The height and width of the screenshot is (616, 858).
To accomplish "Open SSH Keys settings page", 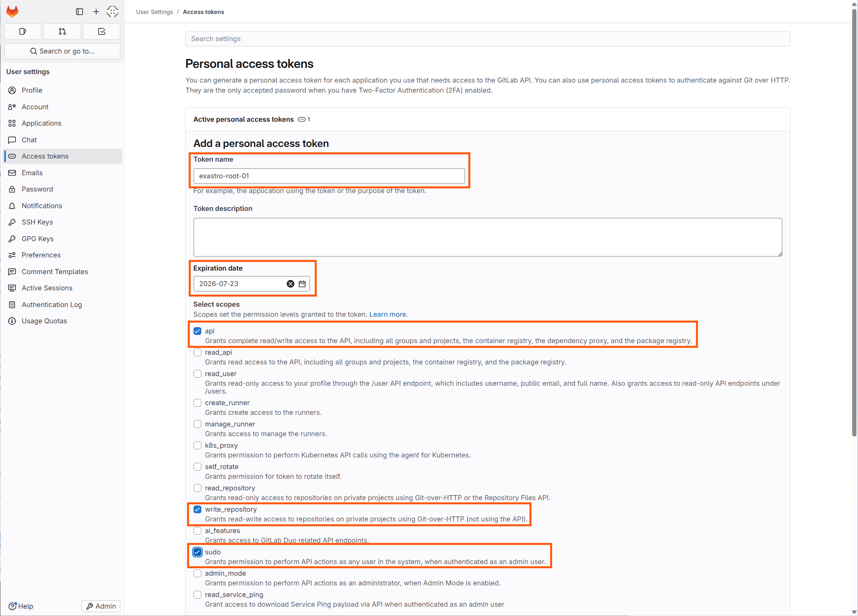I will (x=37, y=222).
